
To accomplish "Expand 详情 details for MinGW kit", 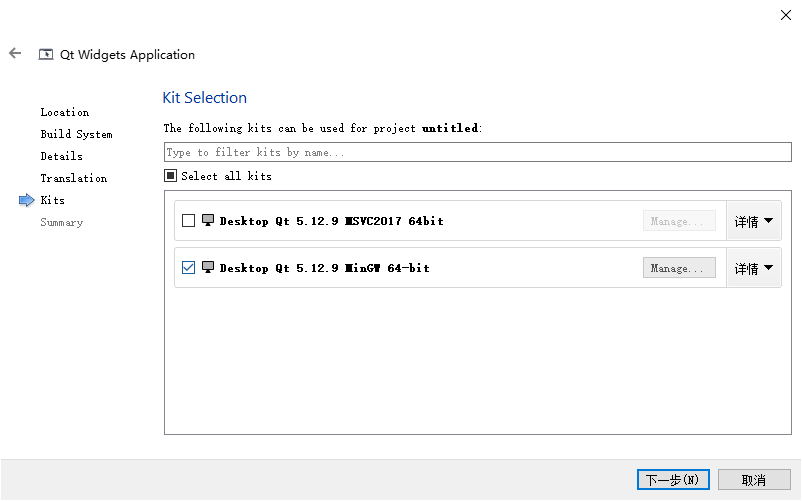I will click(x=754, y=268).
